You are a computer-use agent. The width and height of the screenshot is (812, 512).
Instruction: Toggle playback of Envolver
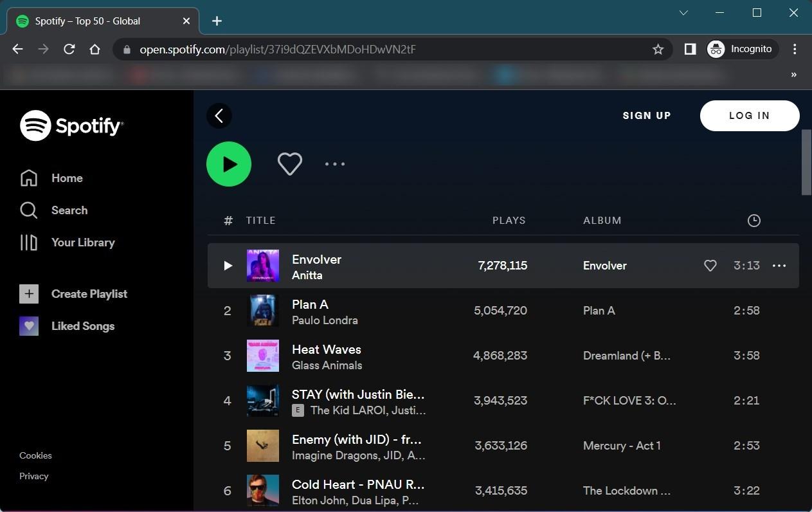[228, 265]
